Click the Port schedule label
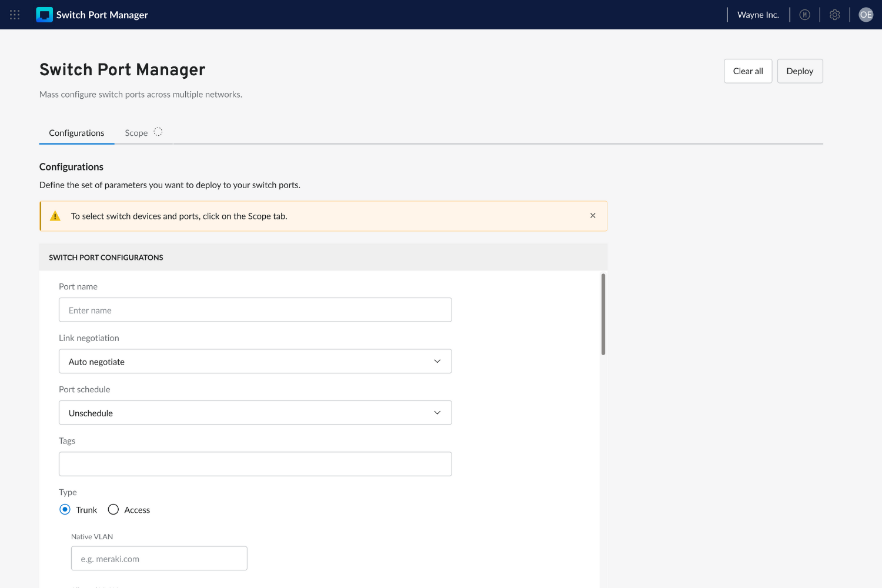The image size is (882, 588). (85, 389)
